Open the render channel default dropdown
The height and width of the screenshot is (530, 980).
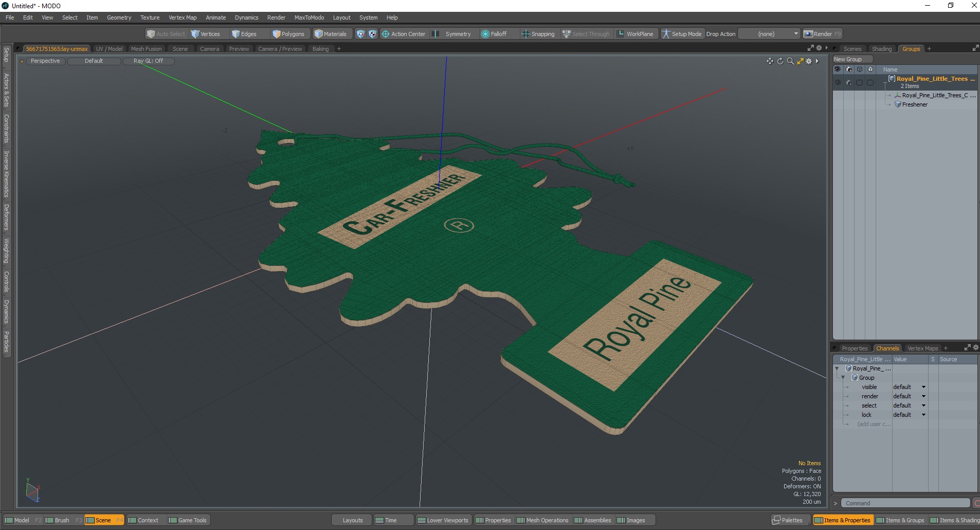tap(909, 396)
